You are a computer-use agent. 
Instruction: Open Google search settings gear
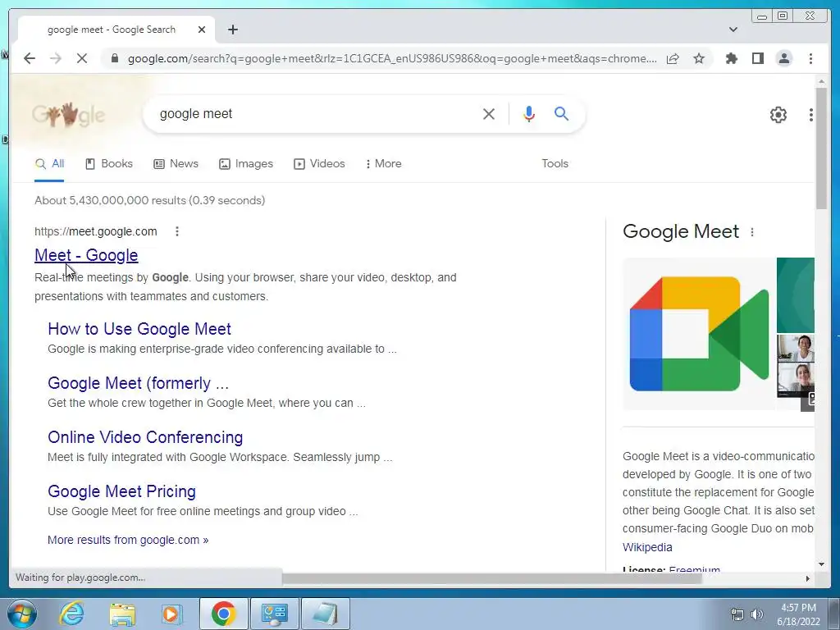[778, 114]
